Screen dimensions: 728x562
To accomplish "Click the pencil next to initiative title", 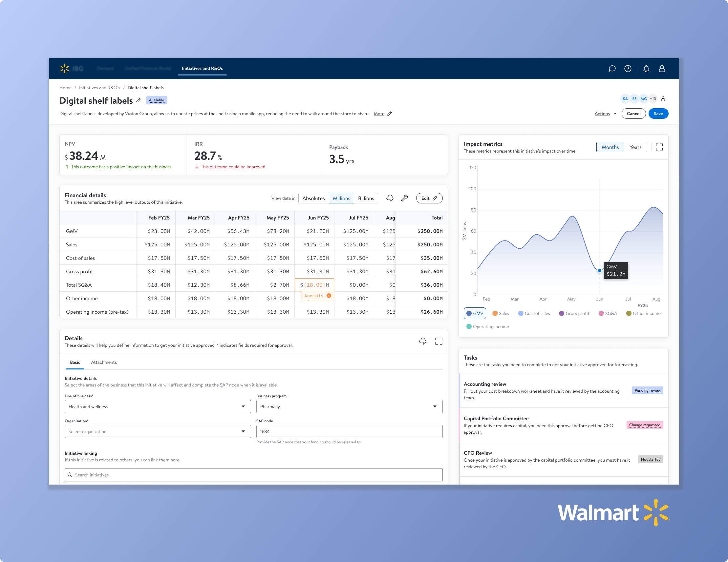I will click(x=139, y=100).
